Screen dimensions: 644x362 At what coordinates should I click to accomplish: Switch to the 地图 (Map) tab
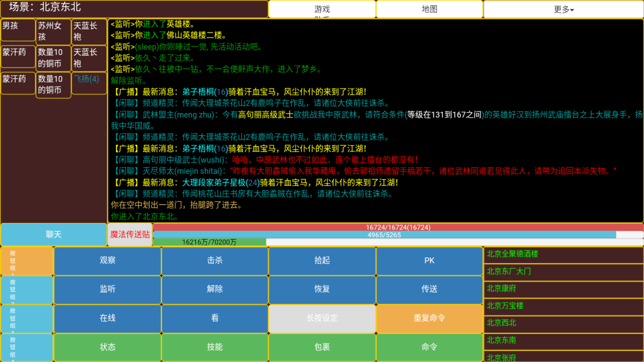pyautogui.click(x=429, y=9)
